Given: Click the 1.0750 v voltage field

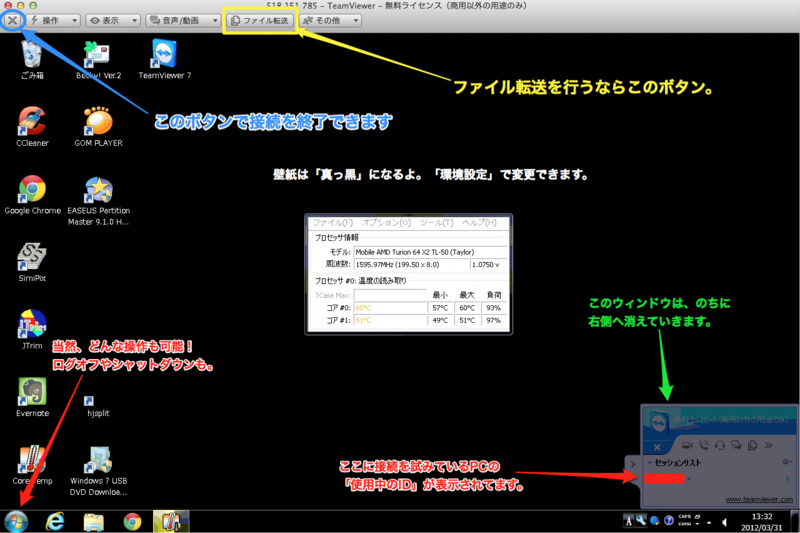Looking at the screenshot, I should 488,265.
